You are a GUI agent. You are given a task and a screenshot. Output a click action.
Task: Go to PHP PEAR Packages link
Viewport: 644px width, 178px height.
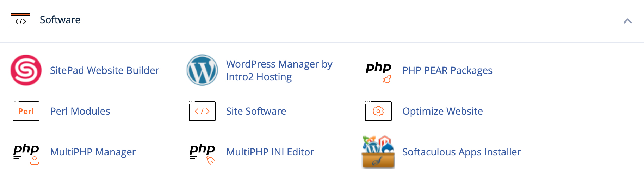[447, 70]
